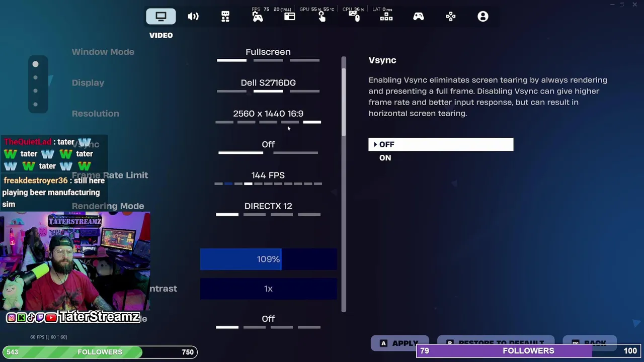Open the third settings tab with block-figure icon

click(225, 17)
